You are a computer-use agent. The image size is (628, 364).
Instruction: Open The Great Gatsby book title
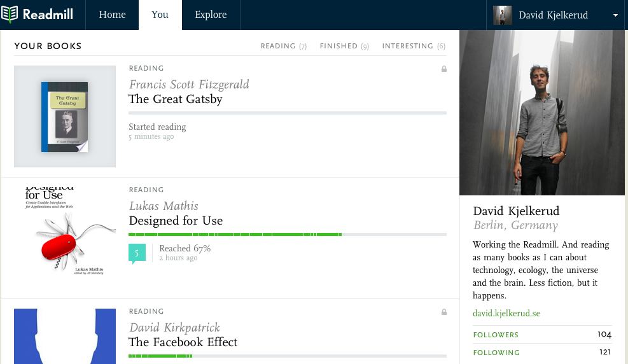pos(176,99)
